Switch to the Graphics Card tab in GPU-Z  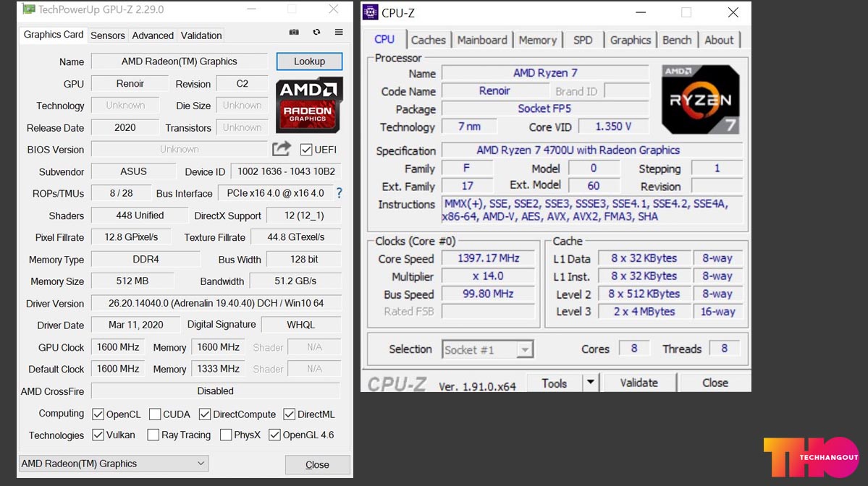pos(53,34)
